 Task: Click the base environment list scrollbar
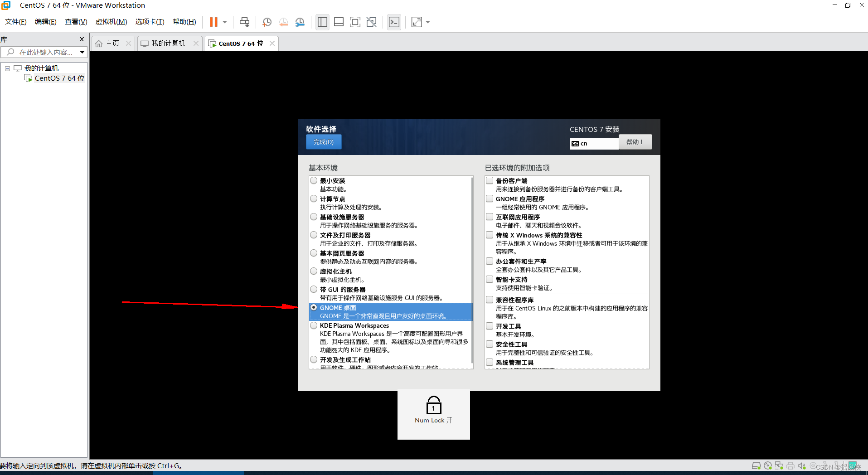click(472, 271)
